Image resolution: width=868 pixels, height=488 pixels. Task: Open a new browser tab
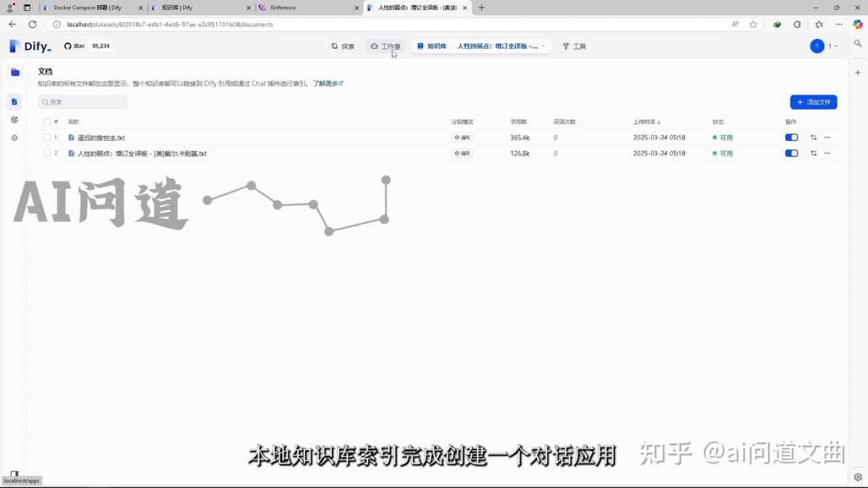481,7
